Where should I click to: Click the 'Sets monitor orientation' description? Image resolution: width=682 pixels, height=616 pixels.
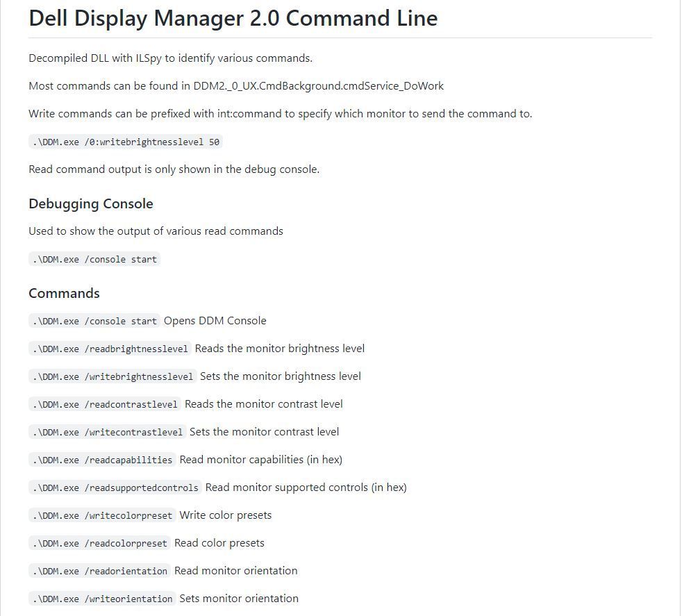click(x=239, y=599)
